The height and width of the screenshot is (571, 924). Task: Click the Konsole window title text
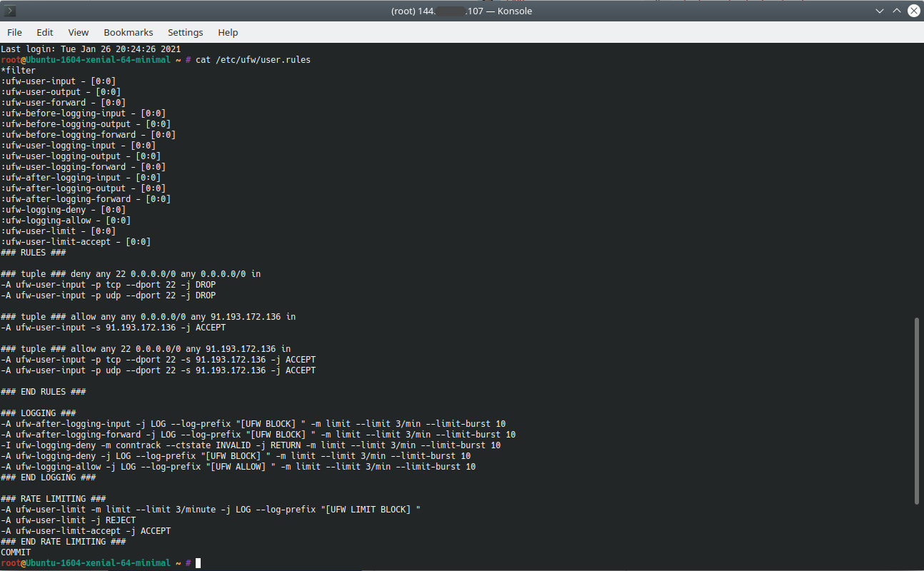click(x=461, y=11)
